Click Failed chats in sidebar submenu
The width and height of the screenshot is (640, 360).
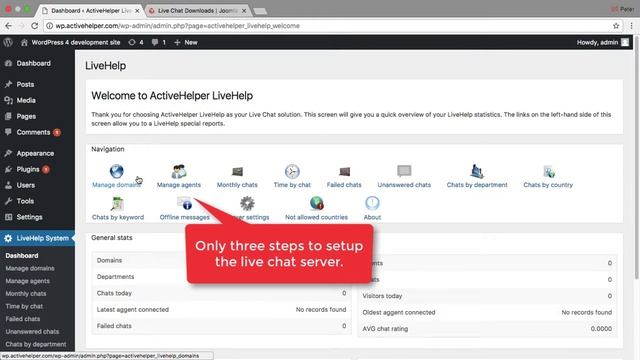23,319
